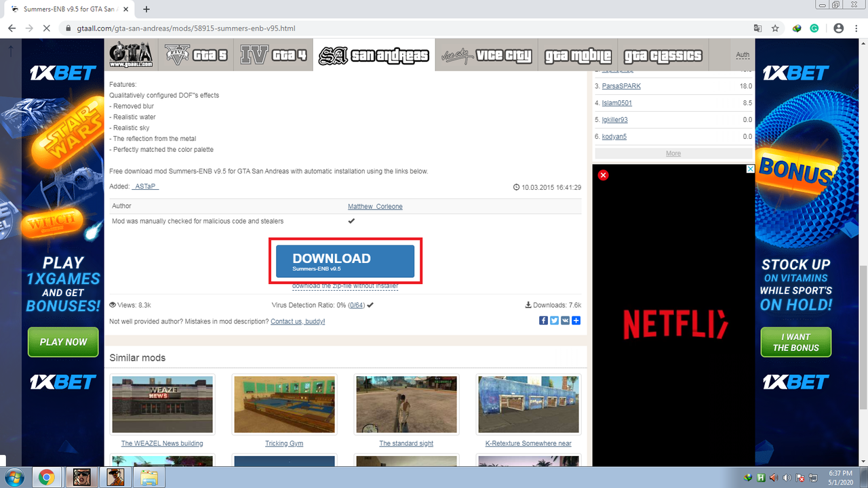Screen dimensions: 868x488
Task: Select the San Andreas section tab
Action: tap(374, 56)
